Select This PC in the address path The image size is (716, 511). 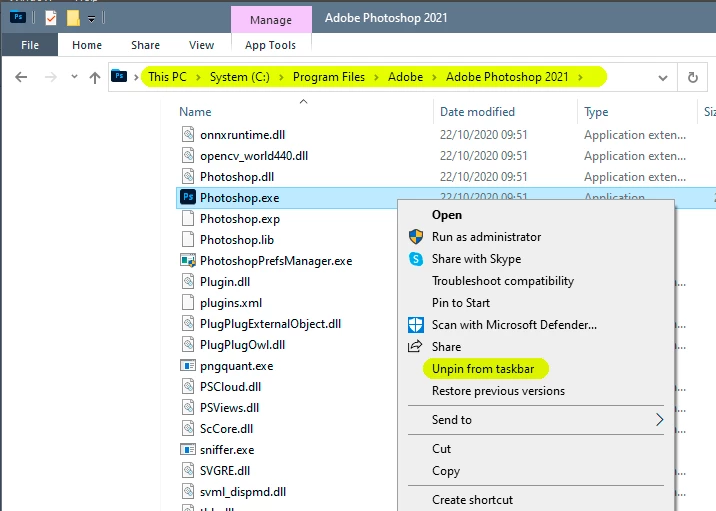tap(167, 77)
